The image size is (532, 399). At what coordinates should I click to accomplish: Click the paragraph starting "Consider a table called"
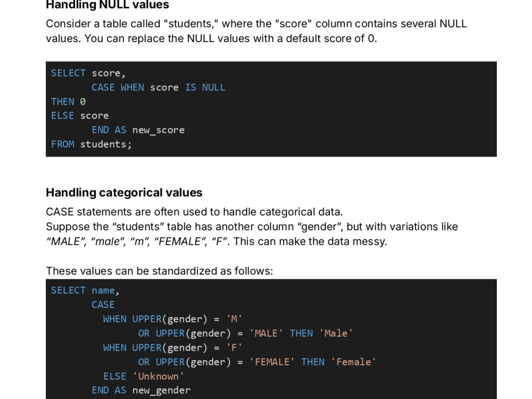coord(256,31)
